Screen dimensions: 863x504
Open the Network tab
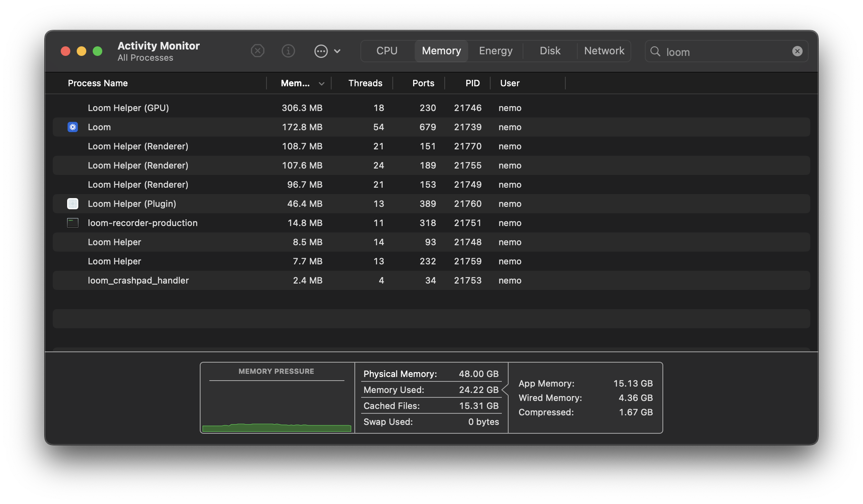[604, 51]
